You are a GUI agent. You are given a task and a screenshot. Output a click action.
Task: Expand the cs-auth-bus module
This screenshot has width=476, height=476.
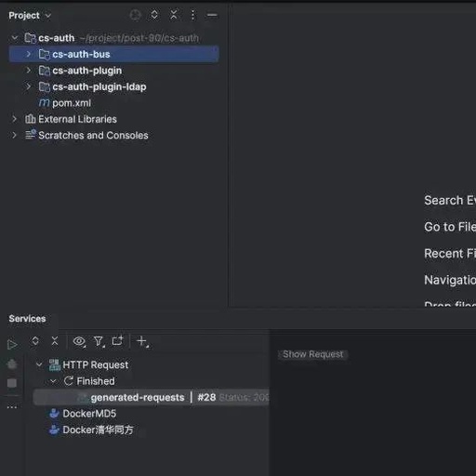(x=29, y=54)
